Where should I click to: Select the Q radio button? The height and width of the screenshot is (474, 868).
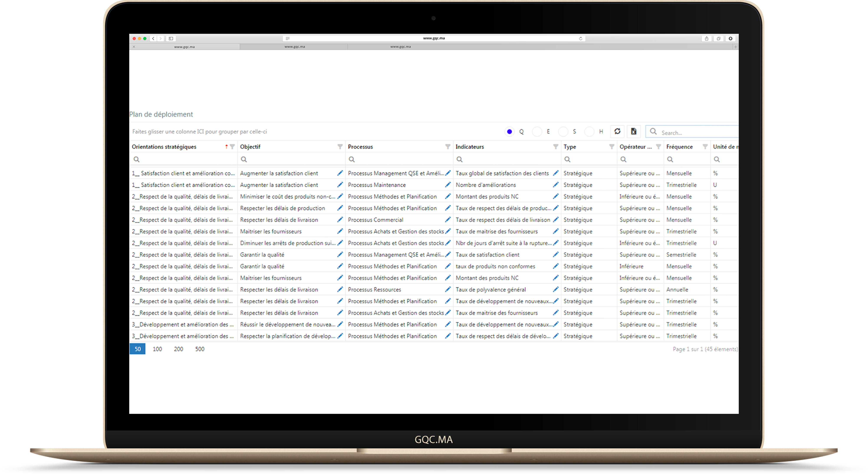tap(510, 132)
